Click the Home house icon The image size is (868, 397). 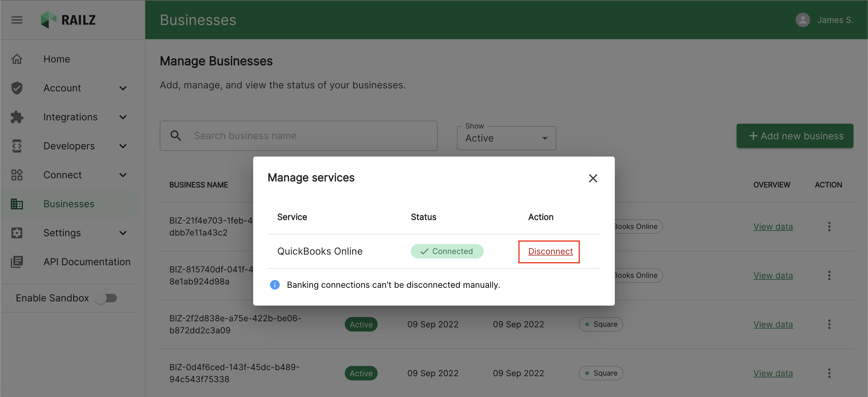point(17,59)
